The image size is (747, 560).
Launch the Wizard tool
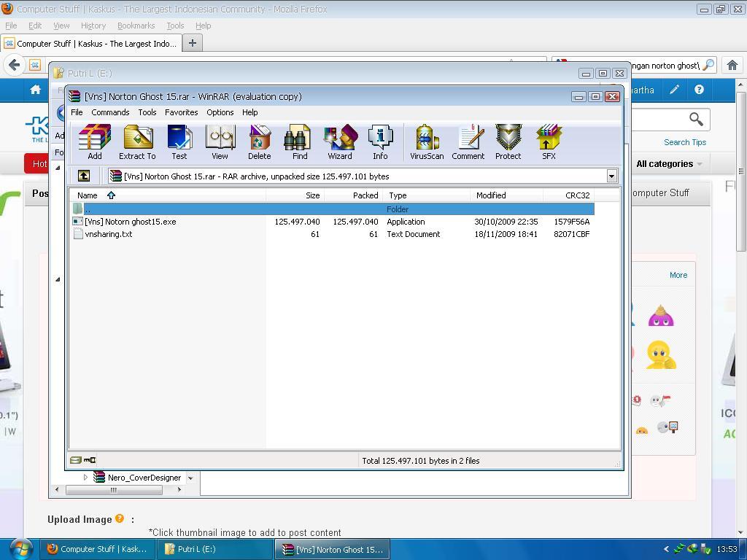[x=339, y=141]
